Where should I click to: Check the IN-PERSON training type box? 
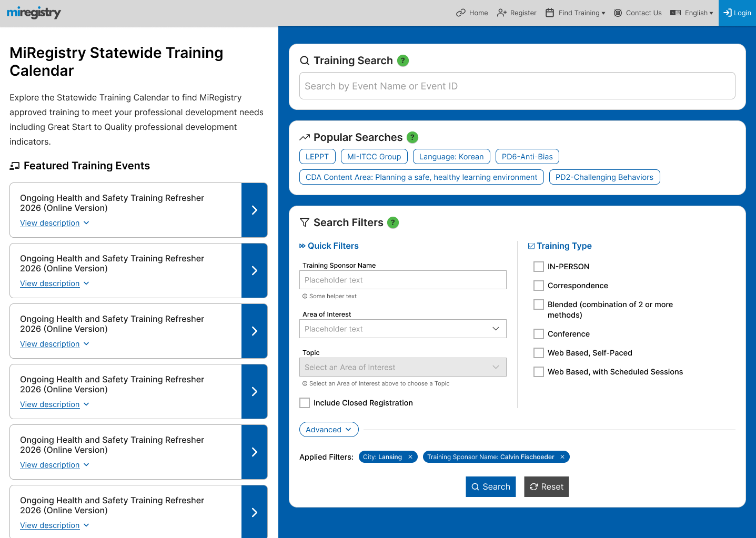[539, 267]
